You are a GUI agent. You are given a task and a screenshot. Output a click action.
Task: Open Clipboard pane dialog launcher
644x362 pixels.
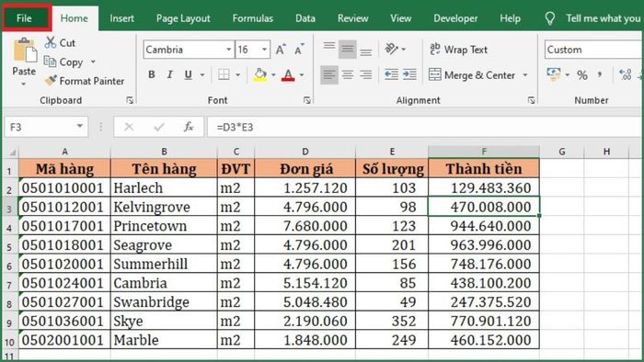130,100
